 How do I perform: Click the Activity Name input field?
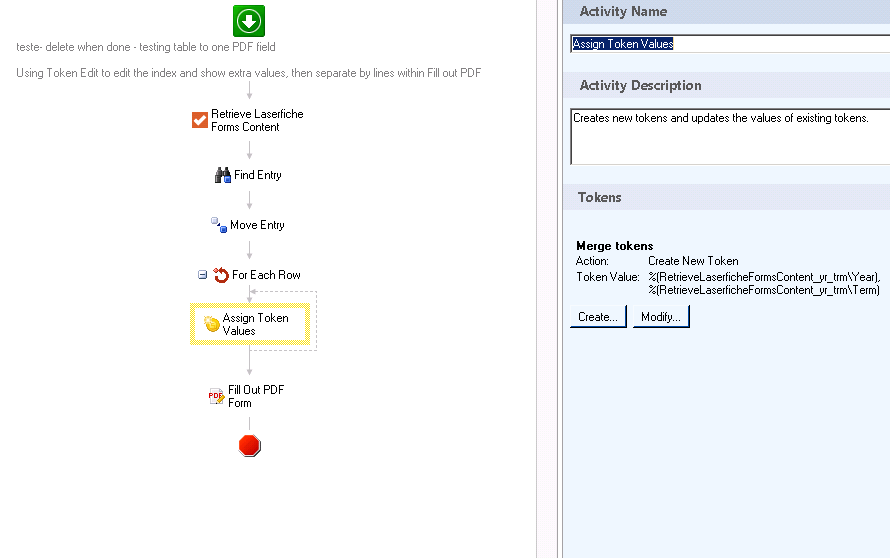[730, 44]
